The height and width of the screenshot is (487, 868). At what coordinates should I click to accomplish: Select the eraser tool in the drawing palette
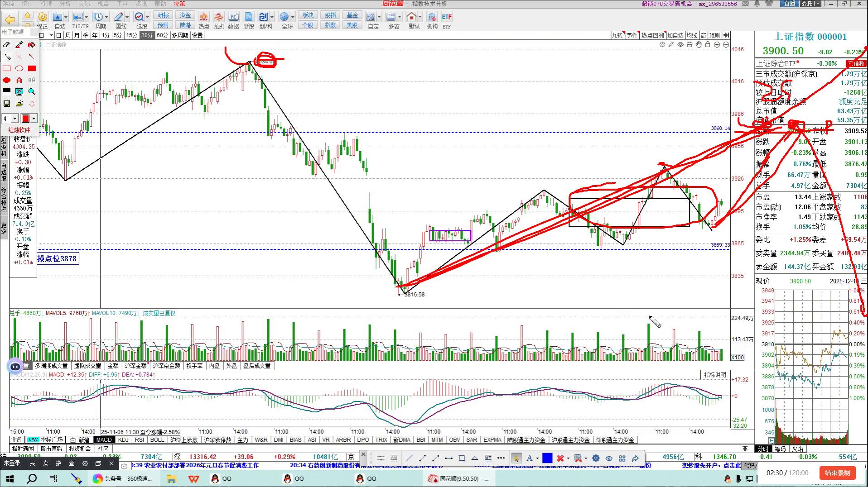pyautogui.click(x=6, y=45)
